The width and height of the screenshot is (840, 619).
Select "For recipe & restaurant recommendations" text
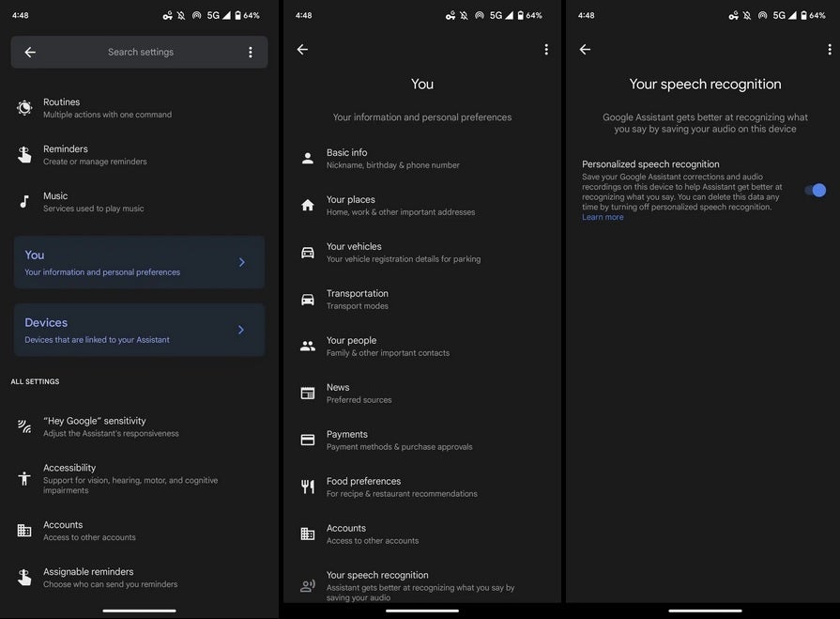tap(402, 493)
